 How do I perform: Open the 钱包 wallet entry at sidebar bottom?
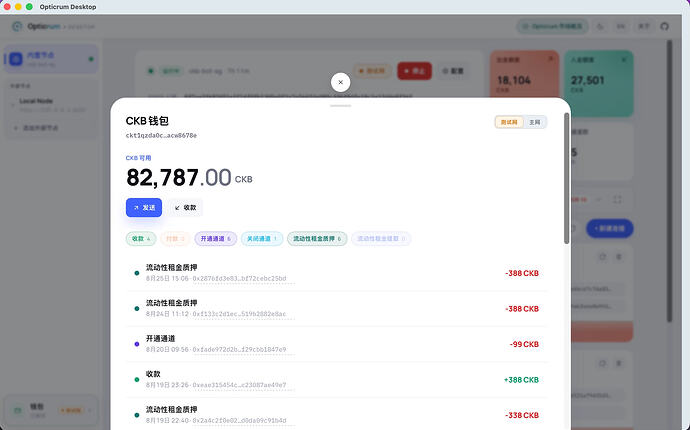click(x=51, y=410)
